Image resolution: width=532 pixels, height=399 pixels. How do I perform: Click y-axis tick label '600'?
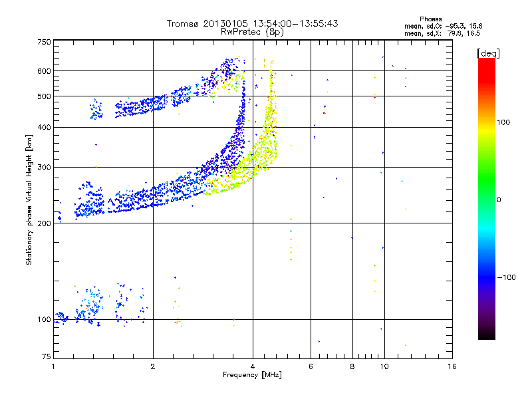[44, 71]
